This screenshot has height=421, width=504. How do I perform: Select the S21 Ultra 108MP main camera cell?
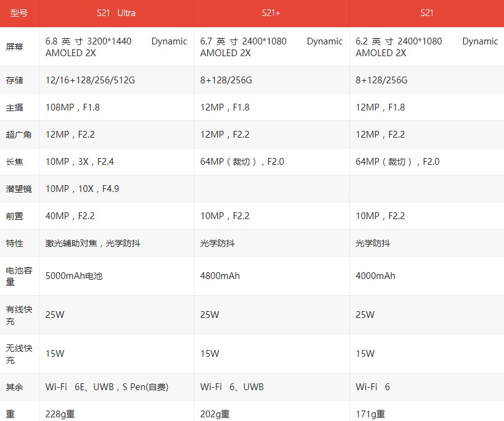[73, 107]
